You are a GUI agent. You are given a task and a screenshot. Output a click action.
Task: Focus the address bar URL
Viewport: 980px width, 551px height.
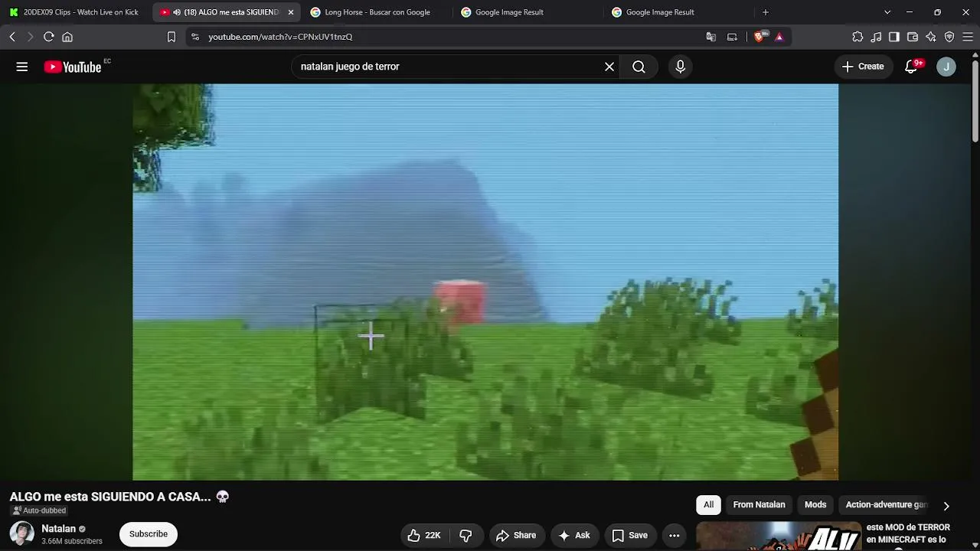[280, 37]
